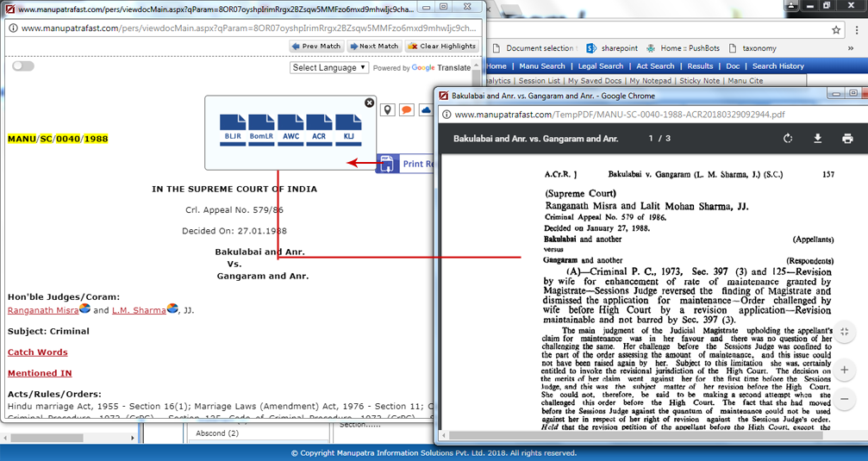
Task: Open Manu Cite link
Action: [745, 81]
